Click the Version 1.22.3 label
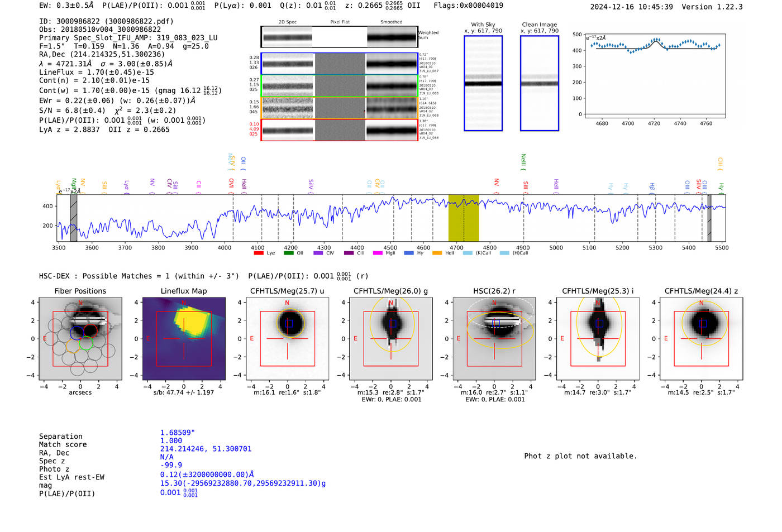The height and width of the screenshot is (532, 782). point(712,7)
